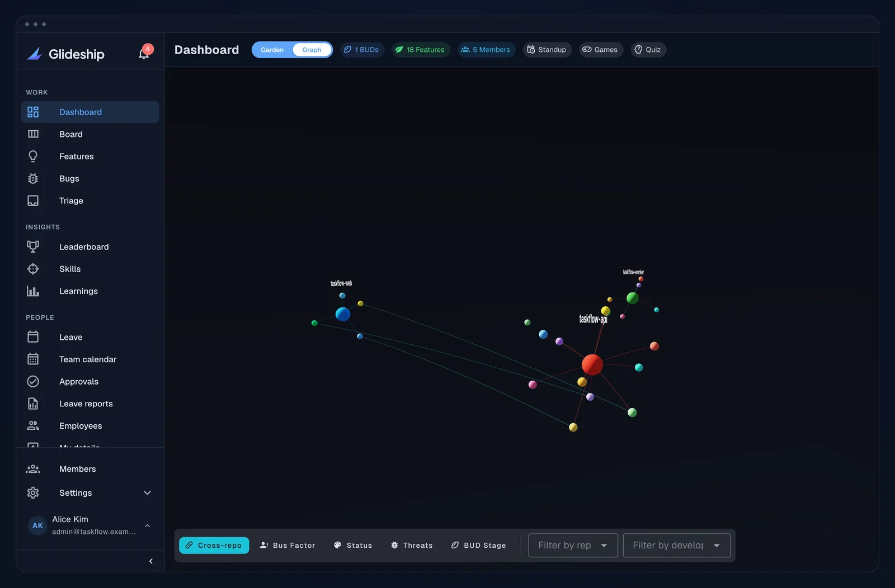This screenshot has height=588, width=895.
Task: Open the Filter by repo dropdown
Action: 573,546
